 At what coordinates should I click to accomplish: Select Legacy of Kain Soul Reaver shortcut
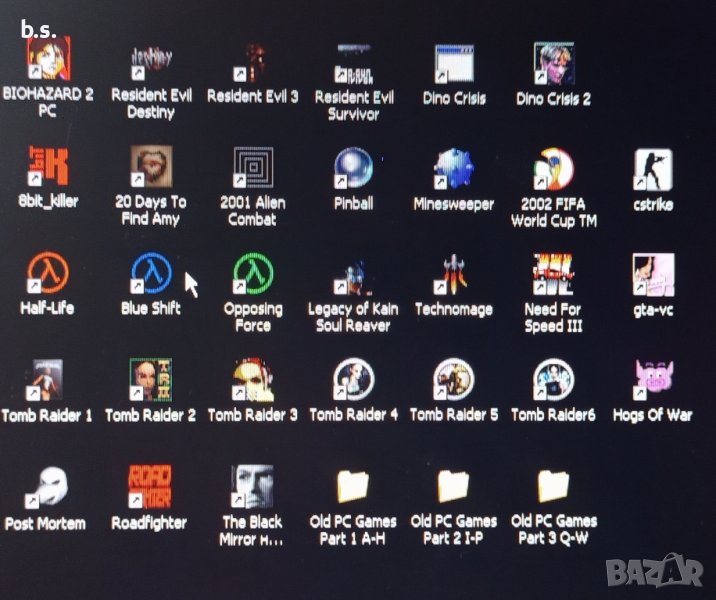(353, 276)
